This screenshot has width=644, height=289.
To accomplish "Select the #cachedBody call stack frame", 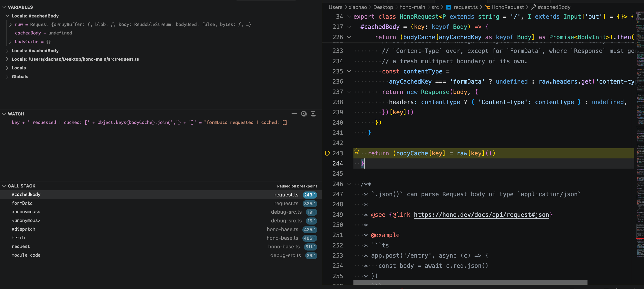I will tap(161, 195).
